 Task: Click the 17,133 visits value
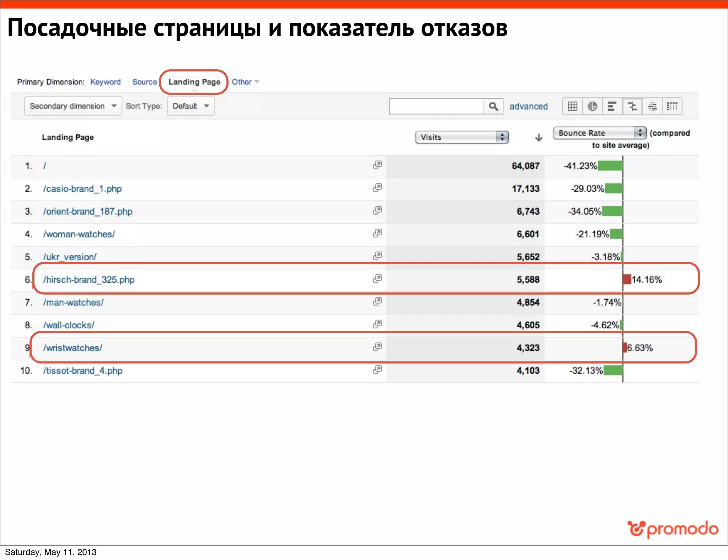525,189
